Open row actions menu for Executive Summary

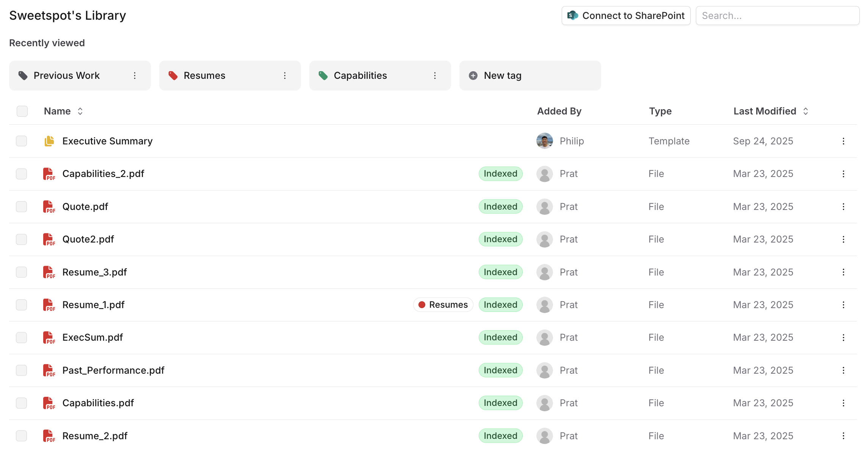tap(843, 141)
